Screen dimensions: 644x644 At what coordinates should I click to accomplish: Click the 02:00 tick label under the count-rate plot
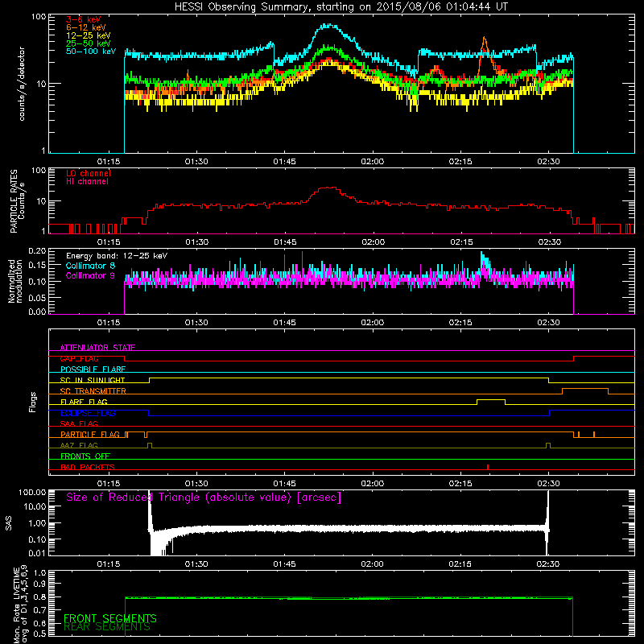point(372,162)
